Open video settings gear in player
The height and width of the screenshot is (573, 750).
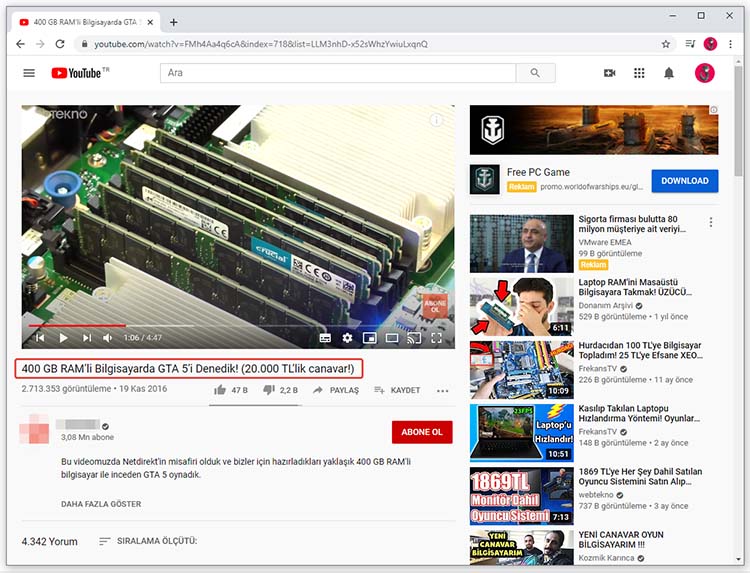click(347, 338)
